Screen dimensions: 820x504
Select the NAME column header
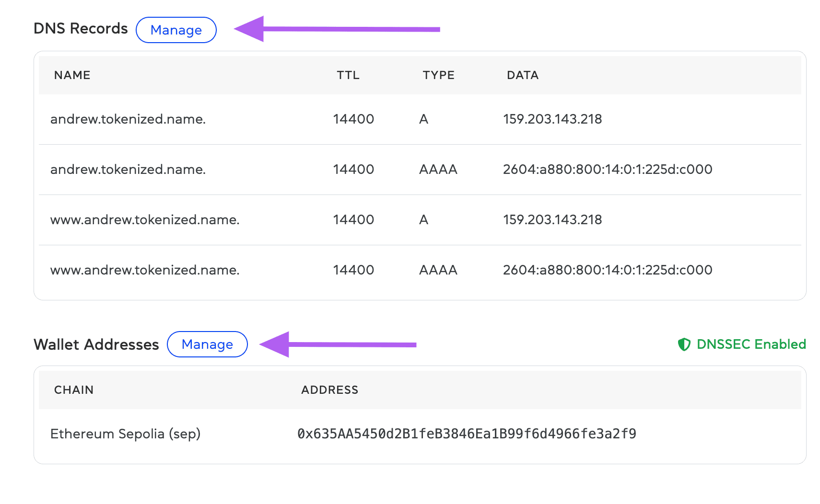click(72, 75)
